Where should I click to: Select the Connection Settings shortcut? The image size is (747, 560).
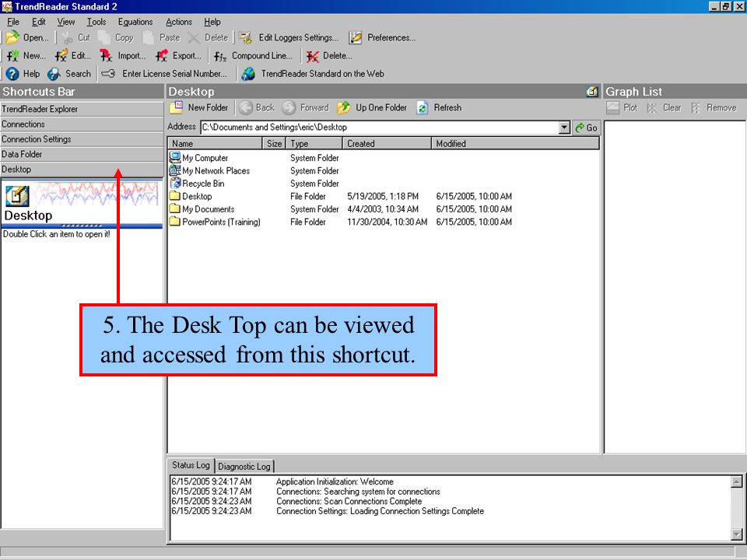[x=82, y=139]
